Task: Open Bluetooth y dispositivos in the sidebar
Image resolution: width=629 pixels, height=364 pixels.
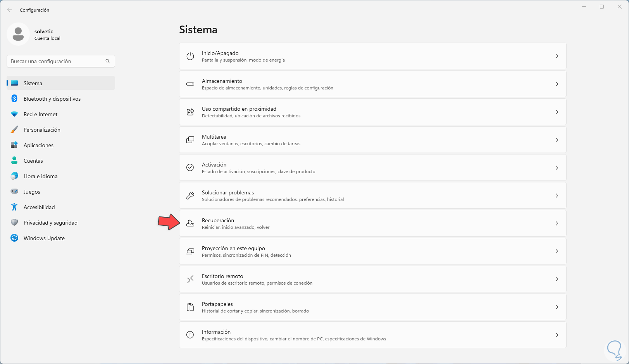Action: click(x=52, y=99)
